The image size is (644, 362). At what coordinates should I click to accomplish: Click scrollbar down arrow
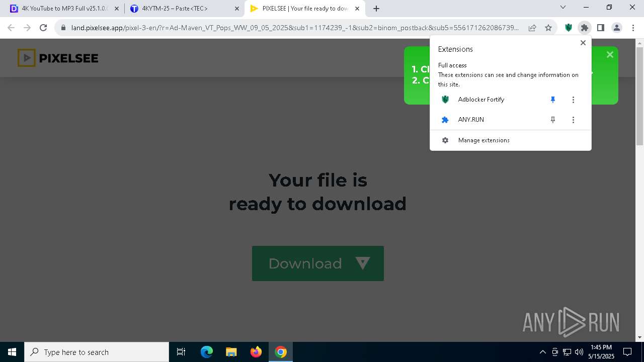point(639,337)
